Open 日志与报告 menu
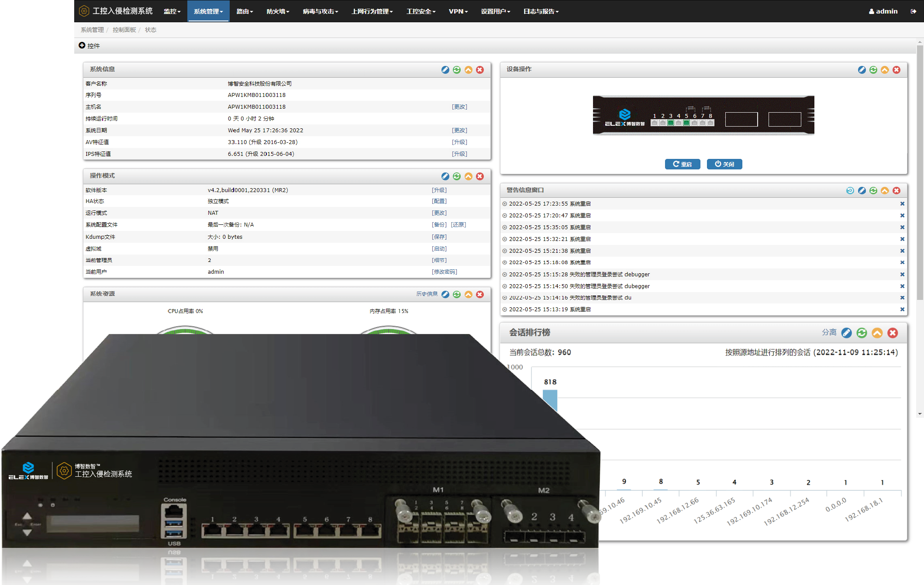 pos(541,11)
